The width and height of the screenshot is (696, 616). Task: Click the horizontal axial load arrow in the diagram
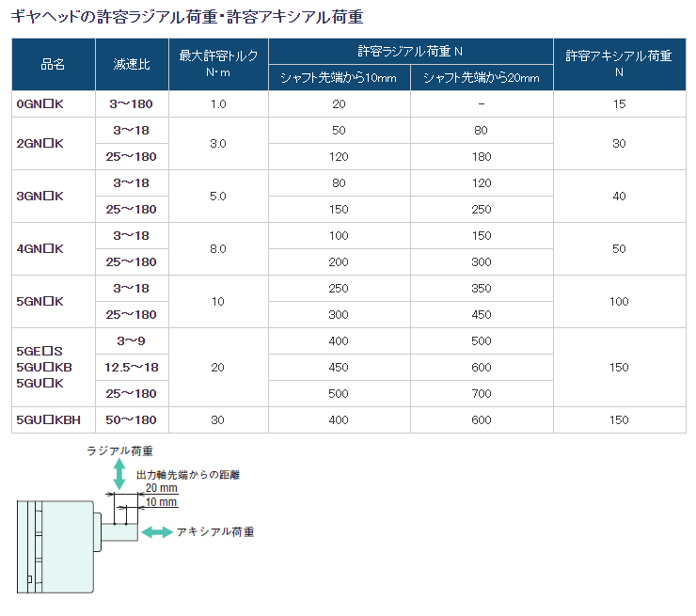point(156,532)
